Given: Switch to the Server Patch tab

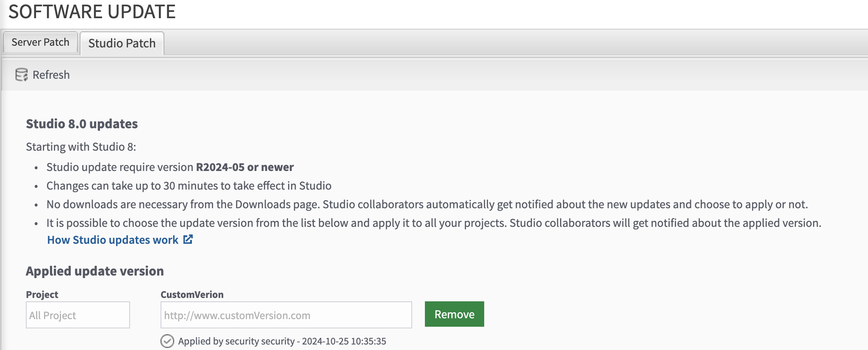Looking at the screenshot, I should pyautogui.click(x=40, y=42).
